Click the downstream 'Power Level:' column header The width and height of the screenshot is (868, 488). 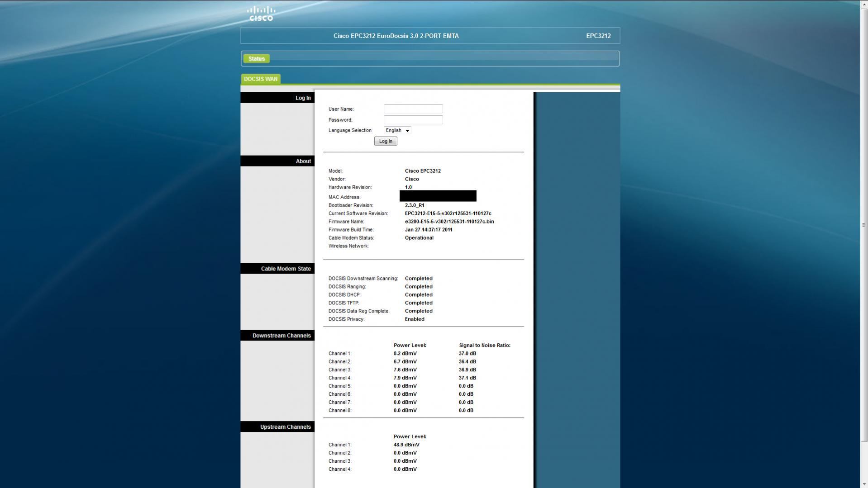[x=410, y=346]
